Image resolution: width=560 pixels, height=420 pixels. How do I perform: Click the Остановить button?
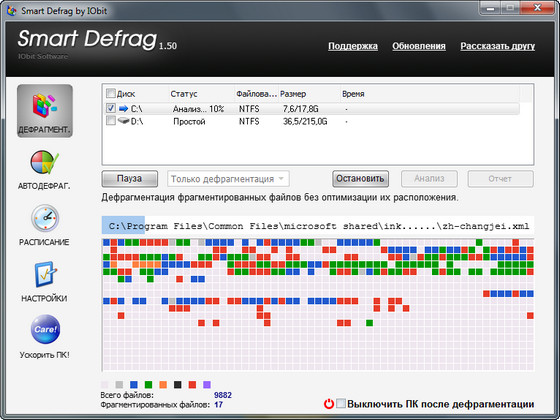[360, 179]
